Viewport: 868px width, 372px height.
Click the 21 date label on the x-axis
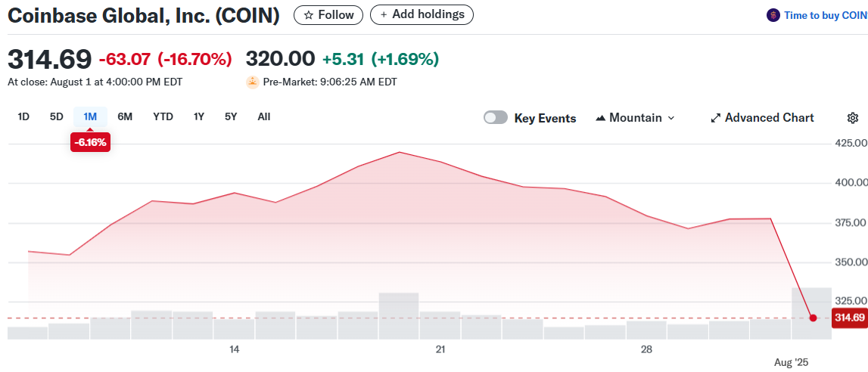point(440,349)
